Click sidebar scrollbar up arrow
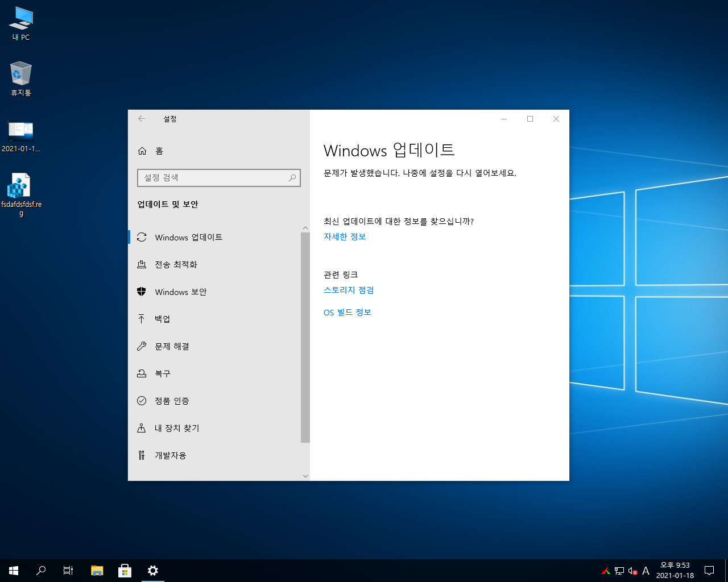The height and width of the screenshot is (582, 728). tap(305, 228)
